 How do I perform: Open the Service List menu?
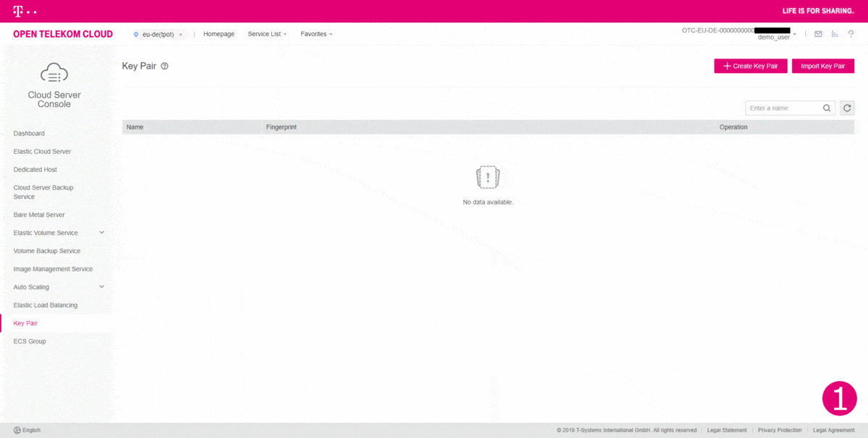pyautogui.click(x=266, y=33)
